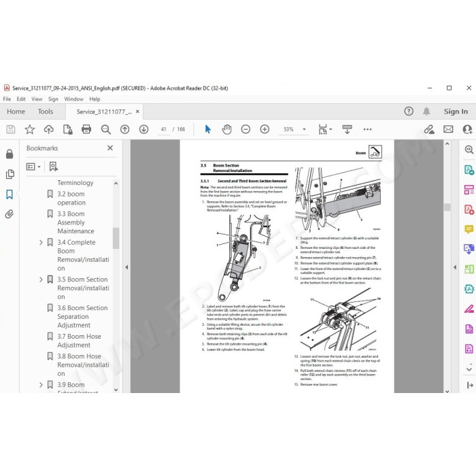The width and height of the screenshot is (476, 476).
Task: Open the add people share icon
Action: click(x=467, y=129)
